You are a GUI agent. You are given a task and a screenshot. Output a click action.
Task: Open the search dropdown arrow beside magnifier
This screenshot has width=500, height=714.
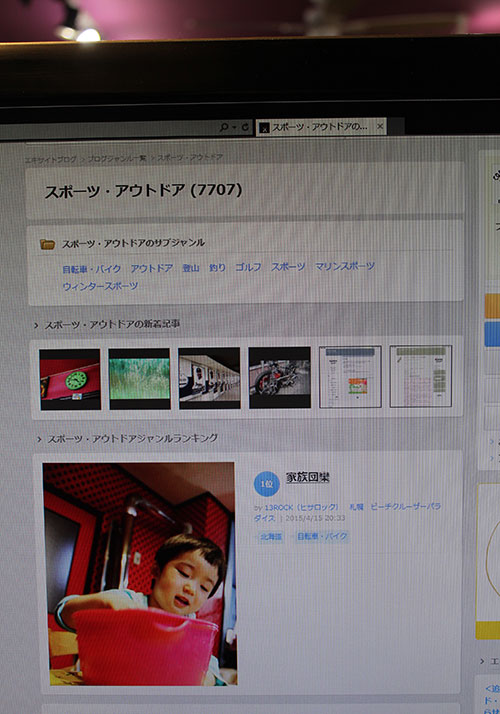[x=234, y=128]
